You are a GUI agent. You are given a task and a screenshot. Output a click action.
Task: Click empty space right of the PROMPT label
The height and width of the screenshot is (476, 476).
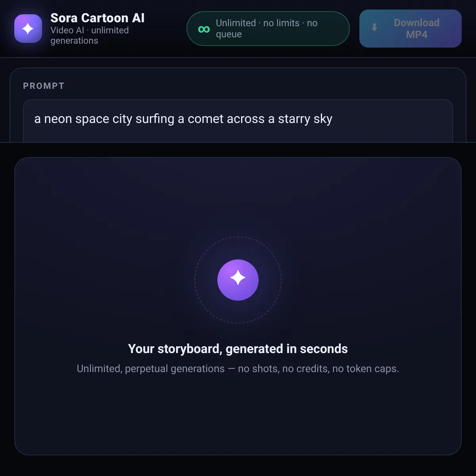click(258, 86)
